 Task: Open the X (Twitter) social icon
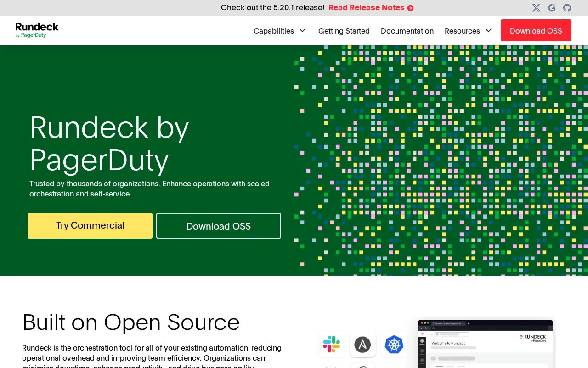[x=536, y=8]
